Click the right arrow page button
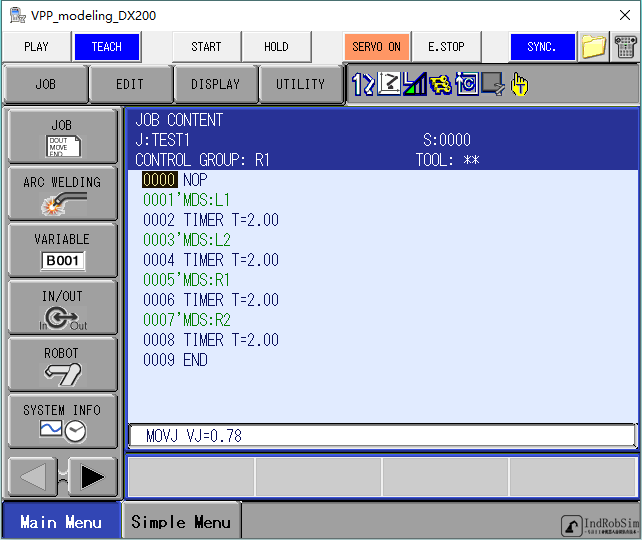Viewport: 642px width, 540px height. (93, 477)
